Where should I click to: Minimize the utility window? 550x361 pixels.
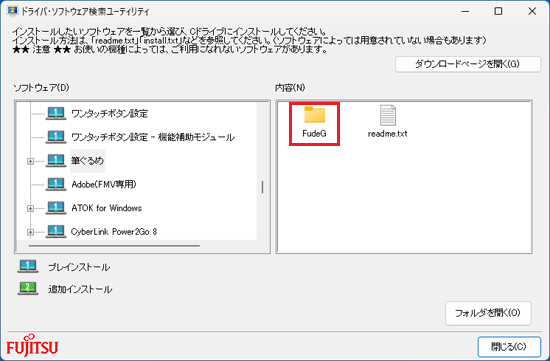(465, 11)
